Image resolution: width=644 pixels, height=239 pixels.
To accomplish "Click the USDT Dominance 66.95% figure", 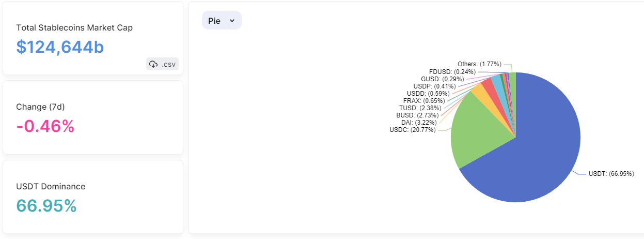I will click(46, 205).
